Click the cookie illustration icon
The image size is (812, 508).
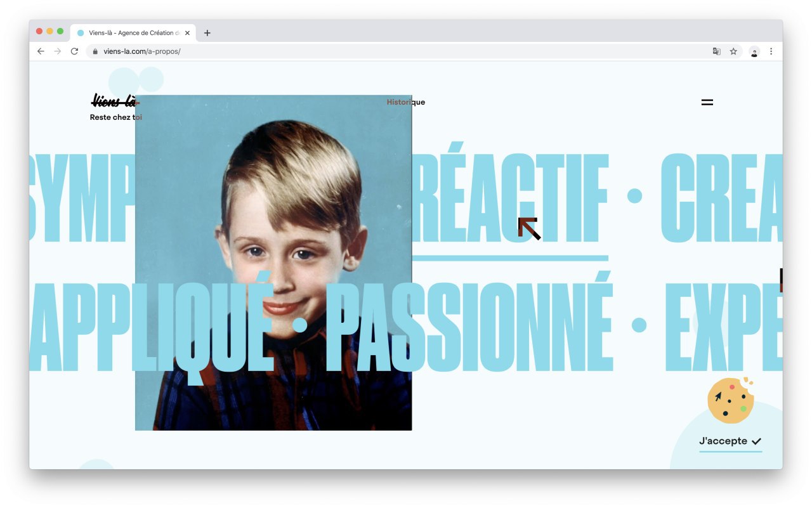tap(731, 400)
